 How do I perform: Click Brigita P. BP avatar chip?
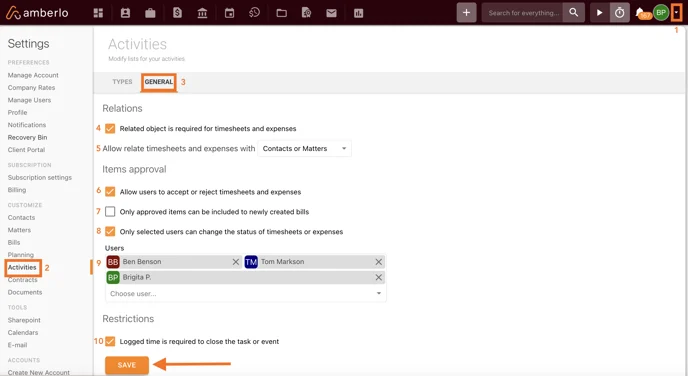113,277
